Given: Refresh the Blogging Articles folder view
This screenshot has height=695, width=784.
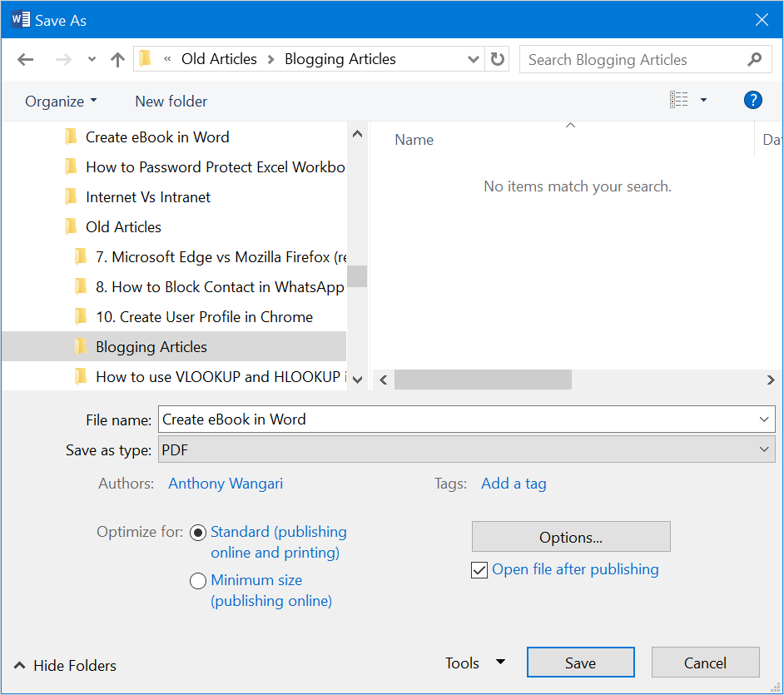Looking at the screenshot, I should [x=498, y=60].
